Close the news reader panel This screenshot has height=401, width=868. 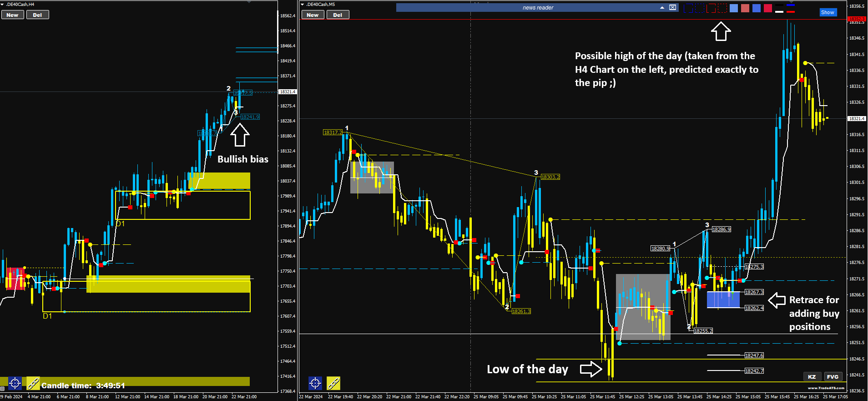(672, 7)
